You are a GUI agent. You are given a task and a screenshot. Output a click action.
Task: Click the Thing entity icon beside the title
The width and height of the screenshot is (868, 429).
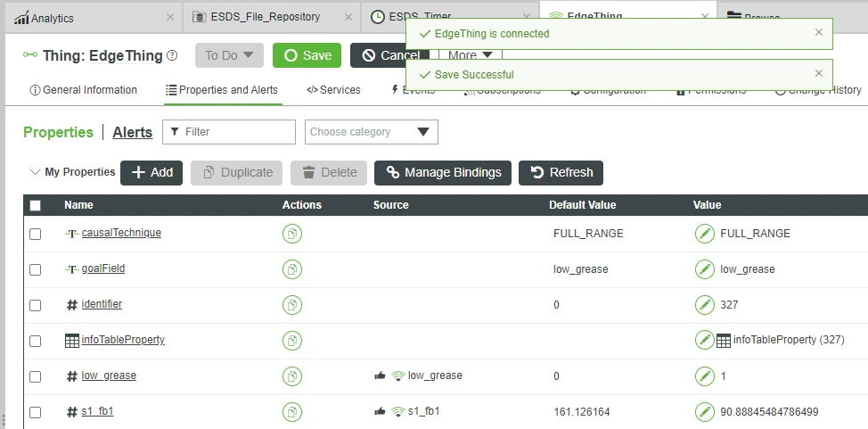click(30, 55)
